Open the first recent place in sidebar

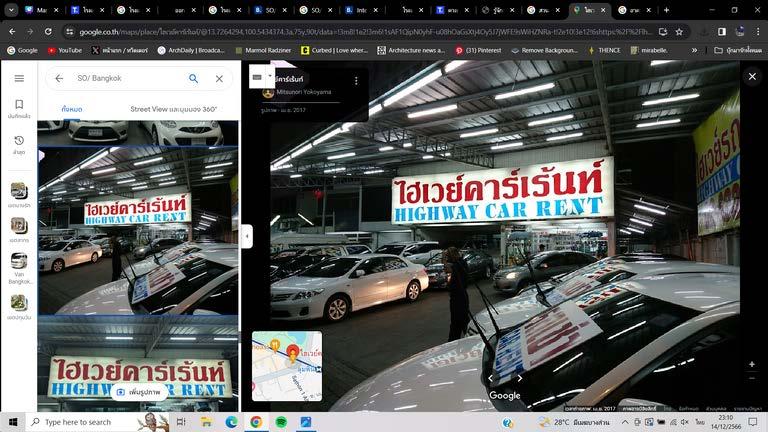coord(19,194)
